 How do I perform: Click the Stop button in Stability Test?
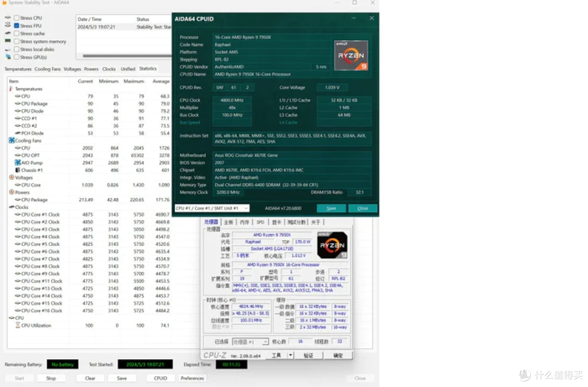51,378
